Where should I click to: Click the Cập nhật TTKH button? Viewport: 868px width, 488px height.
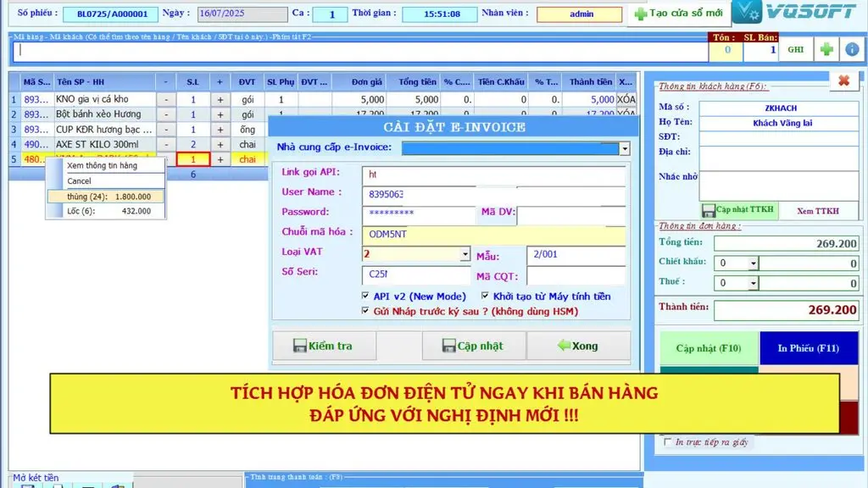[739, 210]
